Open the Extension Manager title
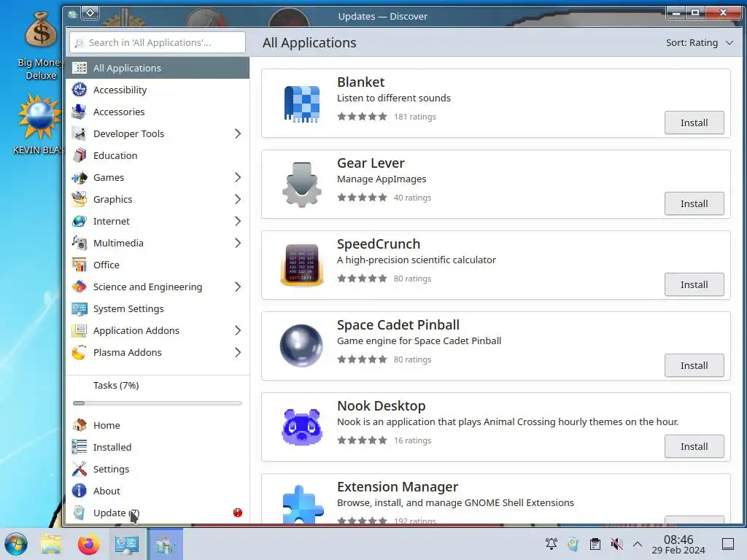747x560 pixels. tap(398, 486)
